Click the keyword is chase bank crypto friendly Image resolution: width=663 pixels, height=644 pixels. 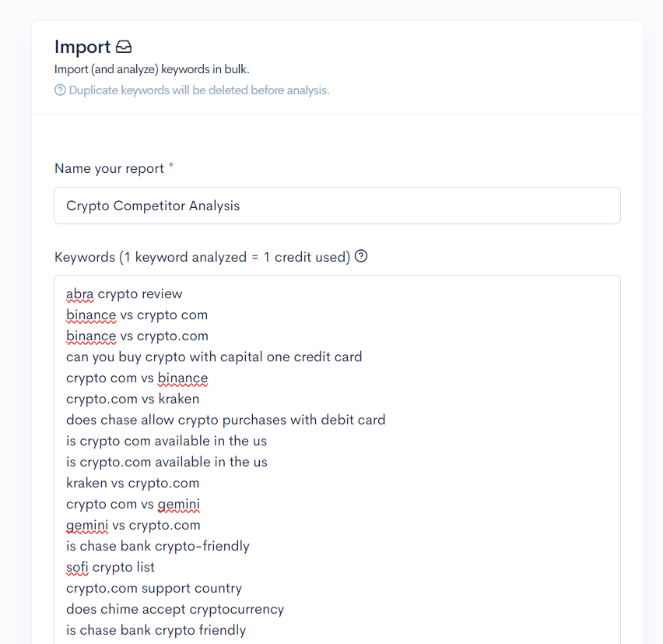(x=156, y=629)
